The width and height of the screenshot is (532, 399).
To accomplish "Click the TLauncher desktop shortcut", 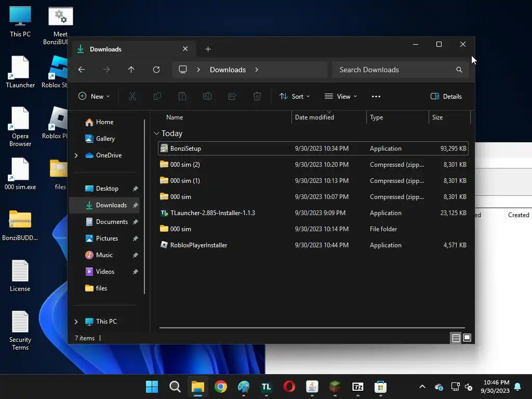I will pyautogui.click(x=20, y=72).
